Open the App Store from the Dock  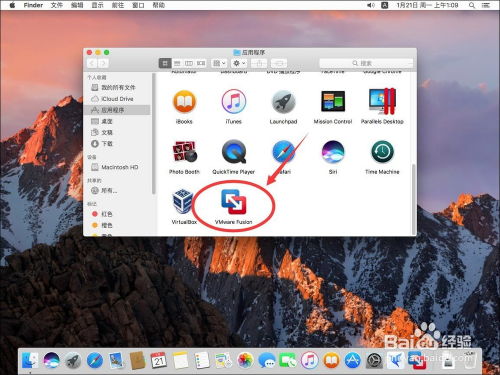coord(353,360)
